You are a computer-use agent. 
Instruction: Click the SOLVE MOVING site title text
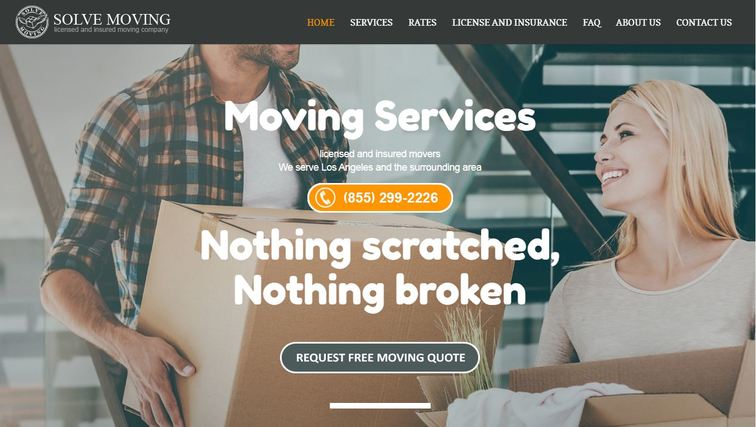click(112, 19)
